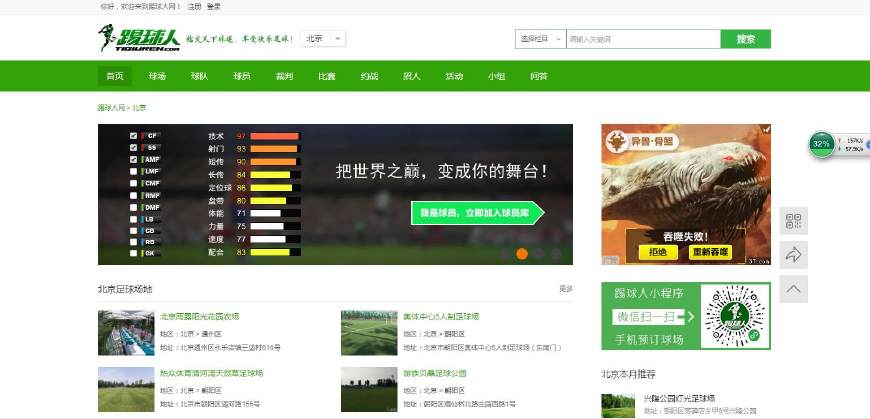Focus the keyword search input field

tap(643, 39)
